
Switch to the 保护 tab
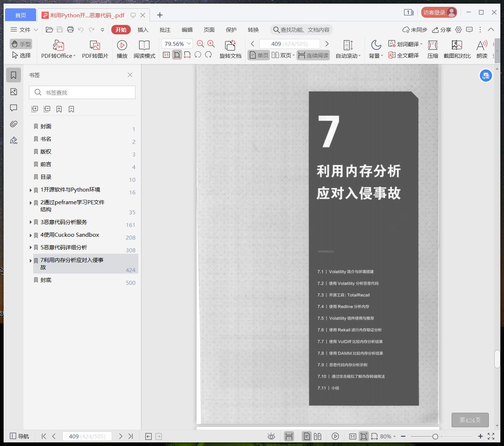[231, 30]
